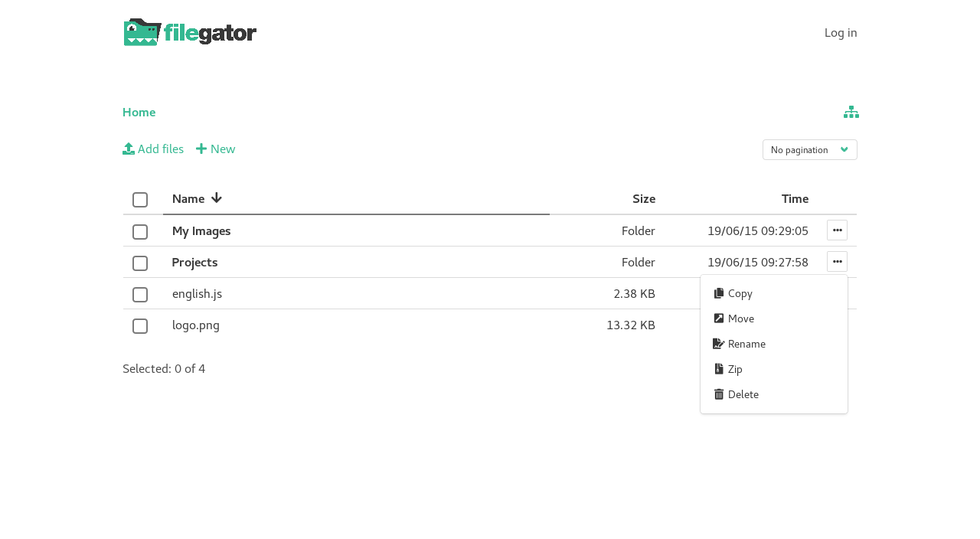Viewport: 980px width, 539px height.
Task: Check the logo.png row checkbox
Action: pyautogui.click(x=139, y=326)
